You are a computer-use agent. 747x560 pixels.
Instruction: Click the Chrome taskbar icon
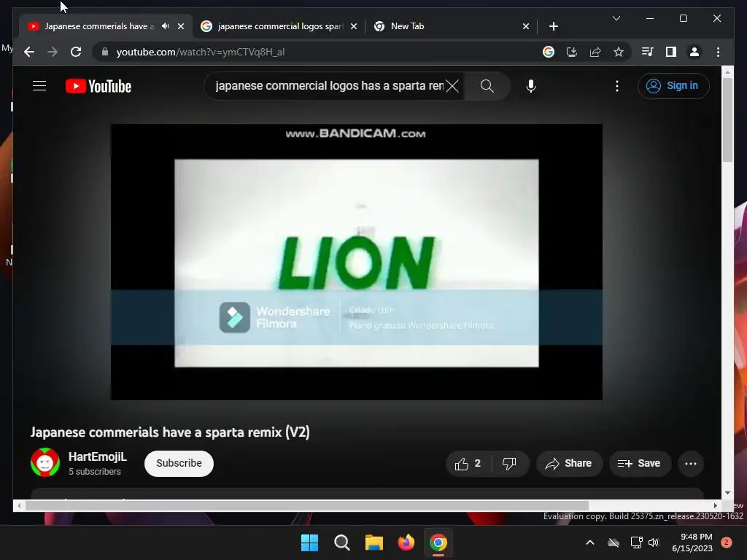pos(438,542)
